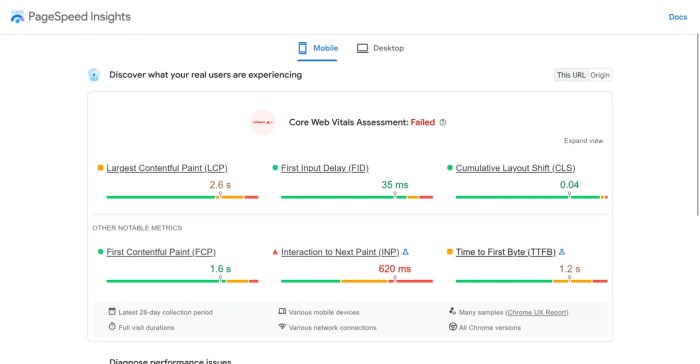The image size is (700, 364).
Task: Click the page vertical scrollbar
Action: pos(698,125)
